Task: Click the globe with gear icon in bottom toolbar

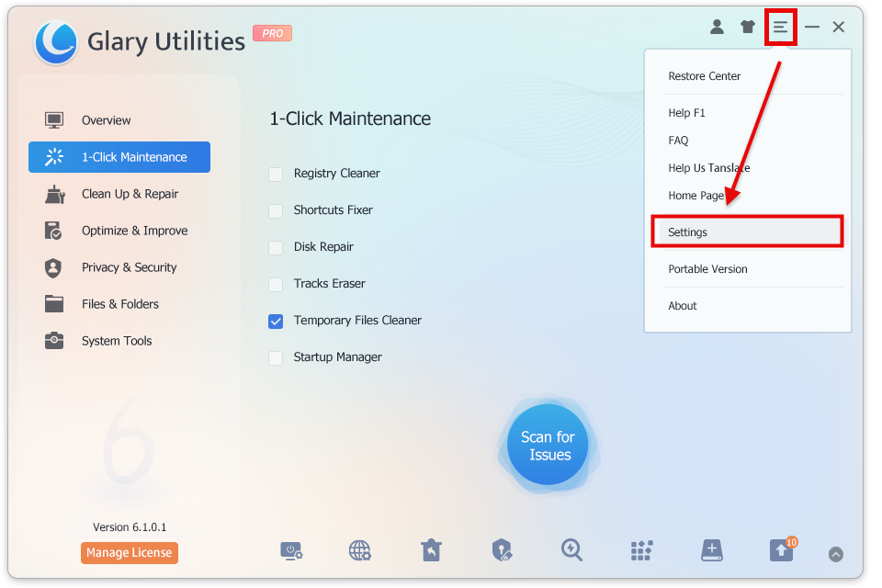Action: [360, 551]
